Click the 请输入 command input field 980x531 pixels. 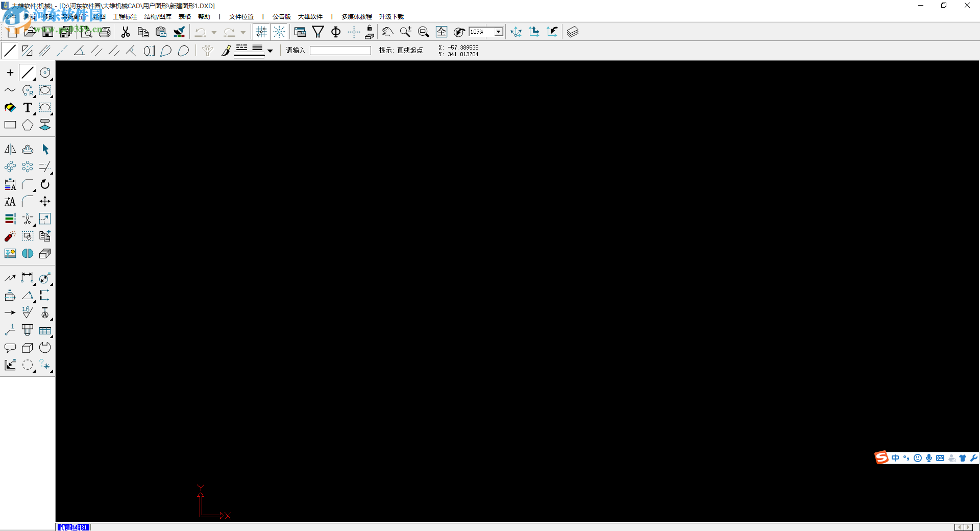(x=340, y=51)
